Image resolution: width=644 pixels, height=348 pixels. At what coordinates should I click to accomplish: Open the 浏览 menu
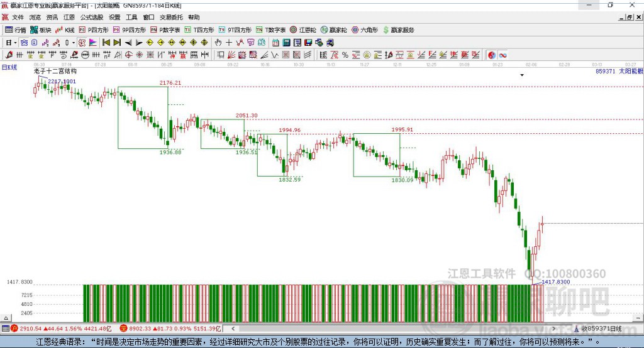tap(35, 17)
